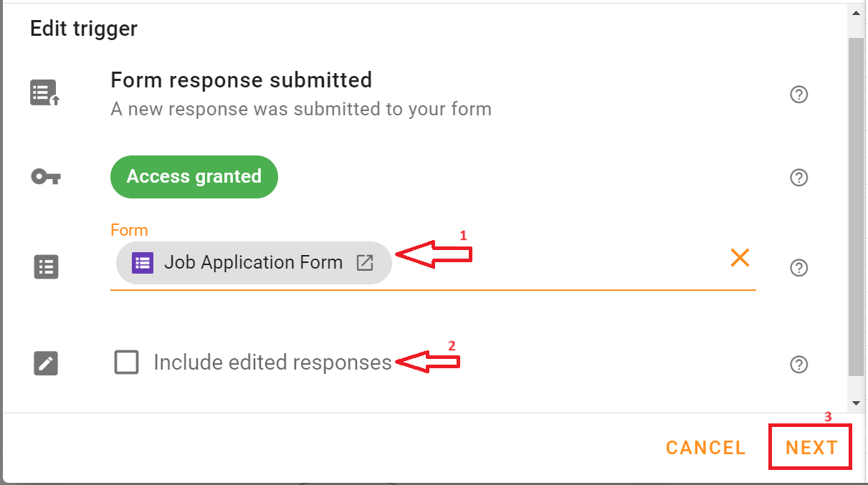Cancel editing the trigger

click(705, 448)
